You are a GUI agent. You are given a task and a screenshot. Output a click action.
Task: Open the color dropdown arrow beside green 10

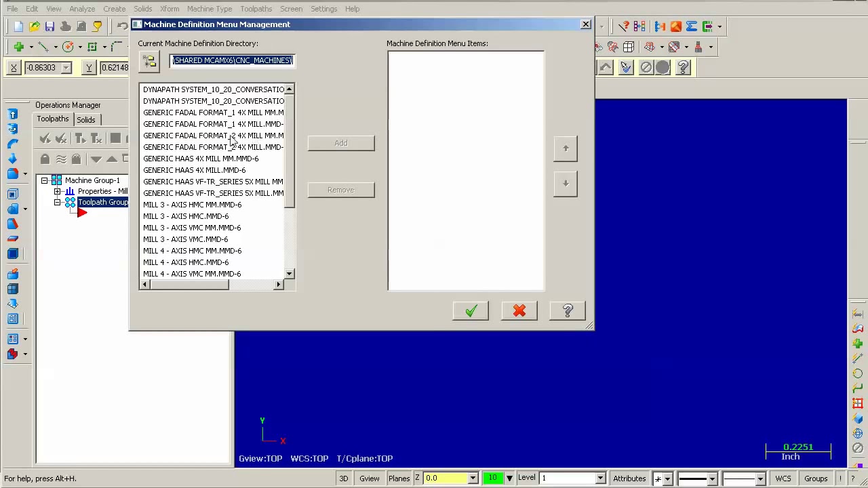point(509,479)
